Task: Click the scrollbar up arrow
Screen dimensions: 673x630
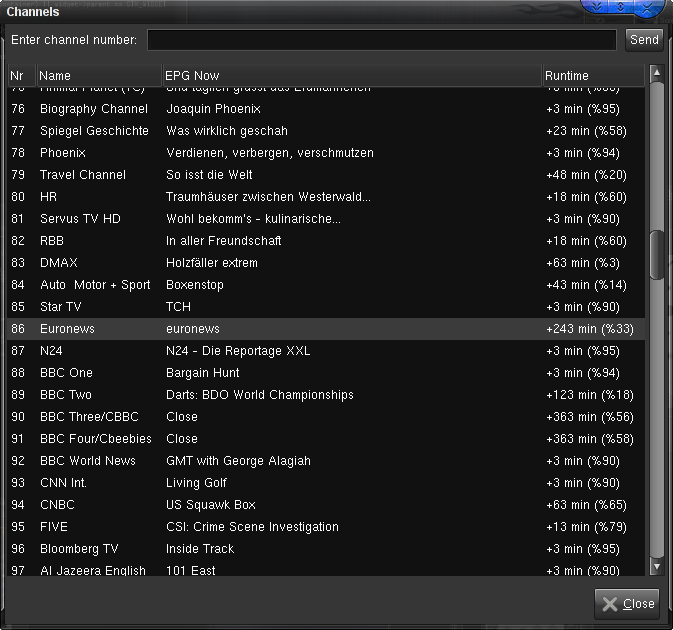Action: click(656, 73)
